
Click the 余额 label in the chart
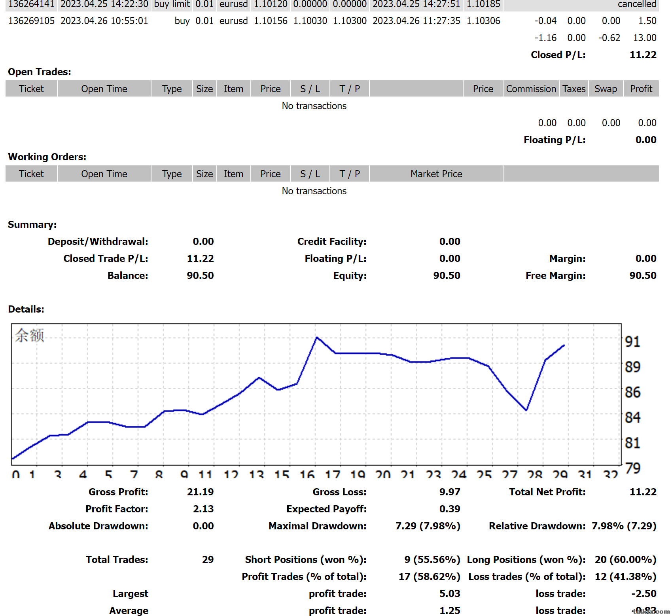click(30, 335)
